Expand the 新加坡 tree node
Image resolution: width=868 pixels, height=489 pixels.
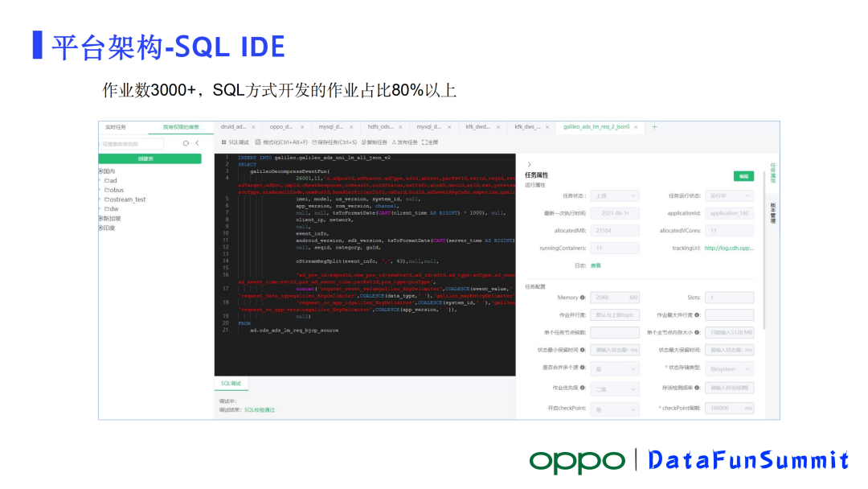click(100, 219)
